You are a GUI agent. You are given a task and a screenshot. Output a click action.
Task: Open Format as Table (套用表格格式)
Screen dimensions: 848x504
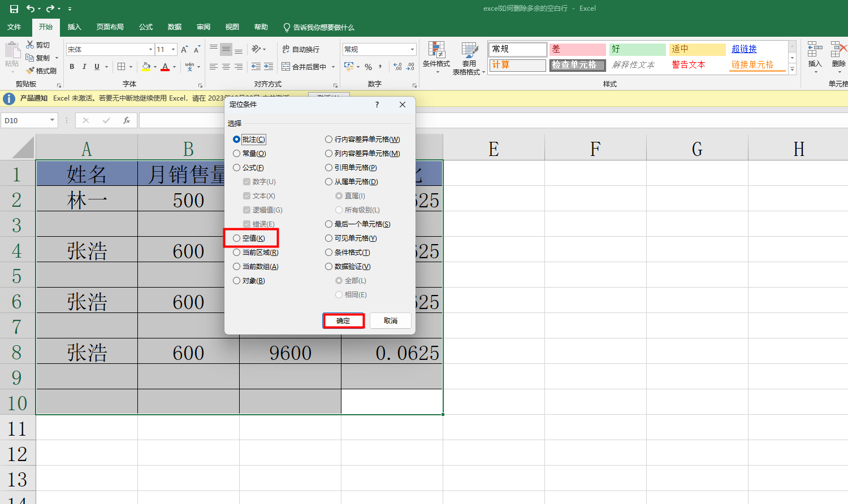[x=469, y=58]
